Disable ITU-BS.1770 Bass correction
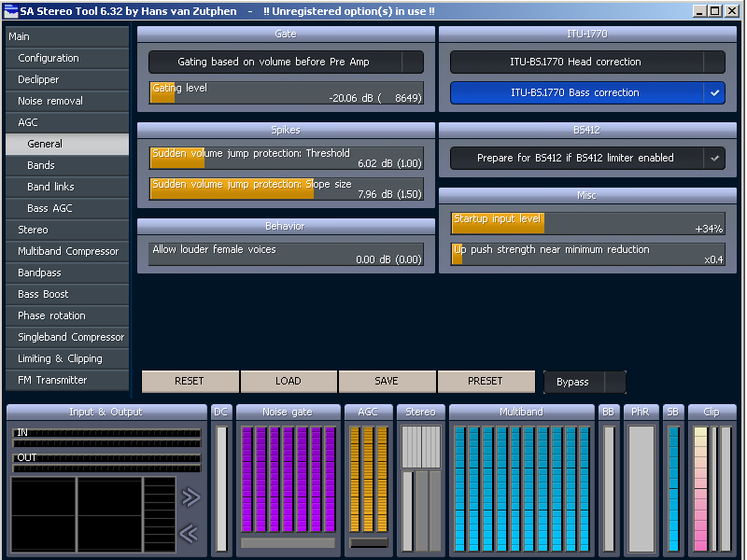The height and width of the screenshot is (560, 747). pos(587,92)
